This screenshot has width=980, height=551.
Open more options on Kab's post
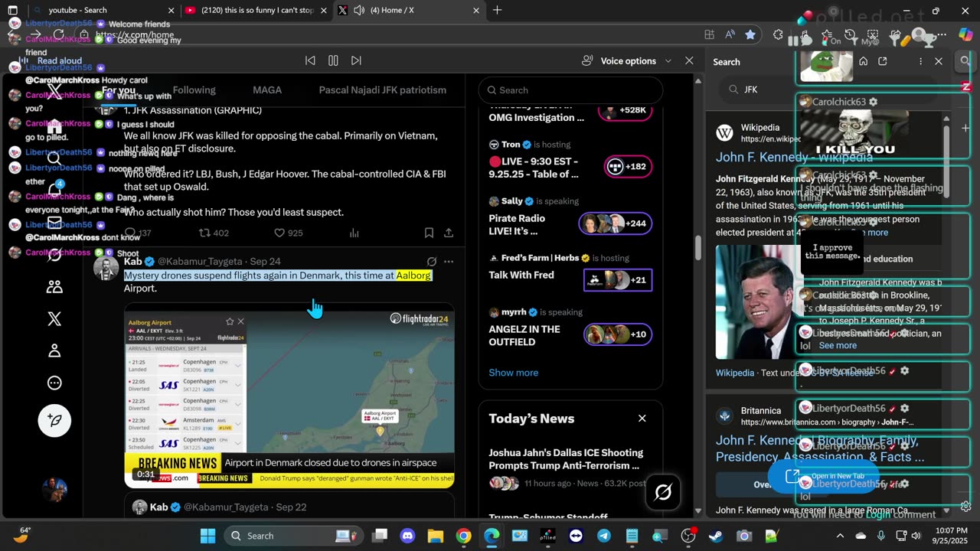click(449, 262)
